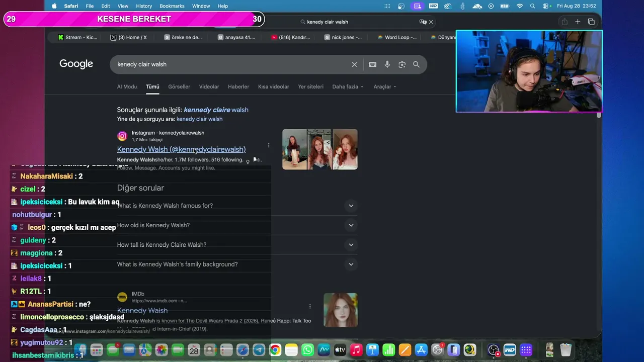Select the "Görseller" search tab
This screenshot has width=644, height=362.
[179, 86]
